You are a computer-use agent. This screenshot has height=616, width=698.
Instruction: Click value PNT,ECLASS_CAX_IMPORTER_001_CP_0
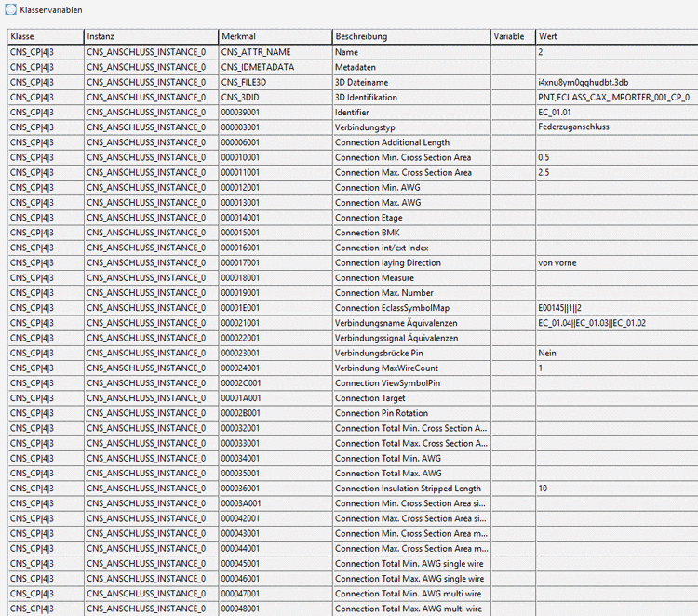(x=614, y=98)
